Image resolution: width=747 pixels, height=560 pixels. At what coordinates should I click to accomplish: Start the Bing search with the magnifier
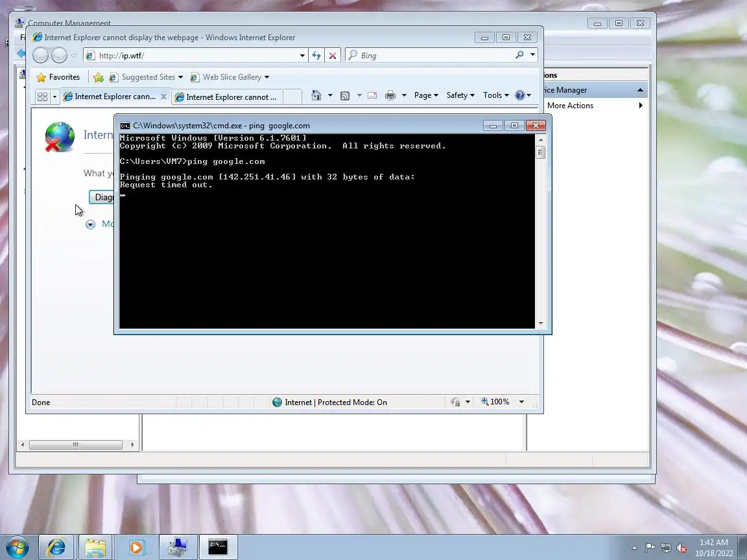(x=520, y=55)
